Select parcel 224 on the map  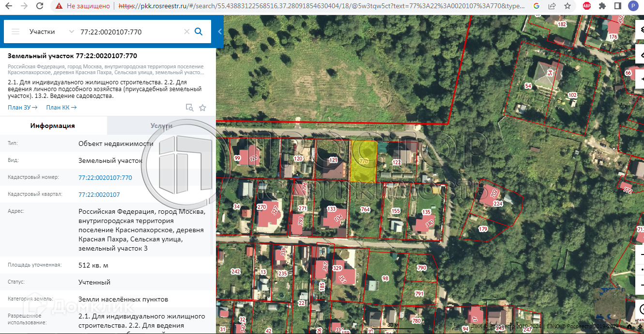(x=498, y=204)
